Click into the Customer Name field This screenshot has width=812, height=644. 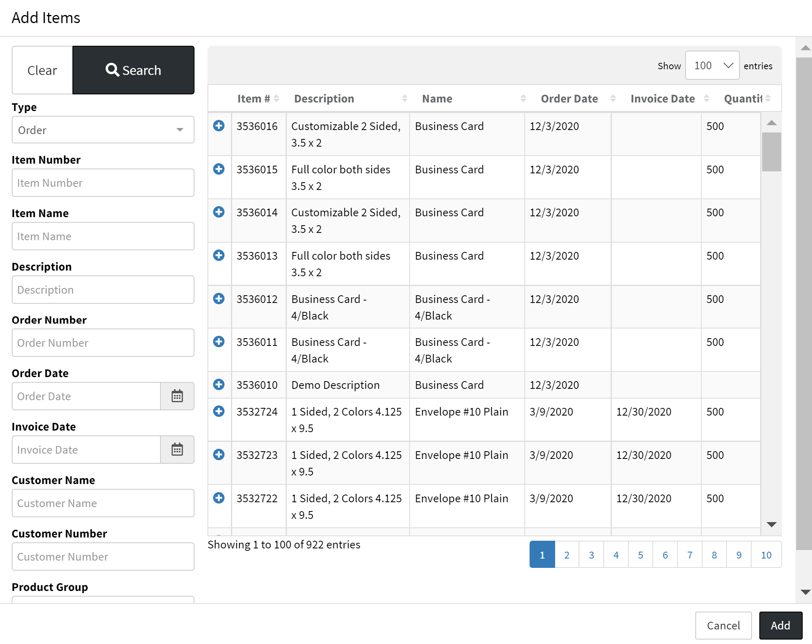[x=103, y=503]
